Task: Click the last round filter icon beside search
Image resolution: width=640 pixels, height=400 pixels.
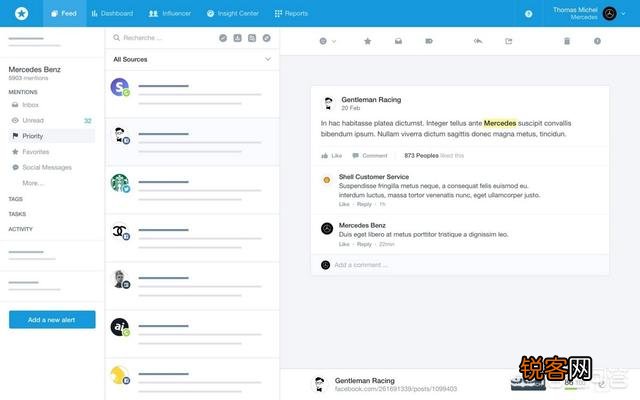Action: click(267, 38)
